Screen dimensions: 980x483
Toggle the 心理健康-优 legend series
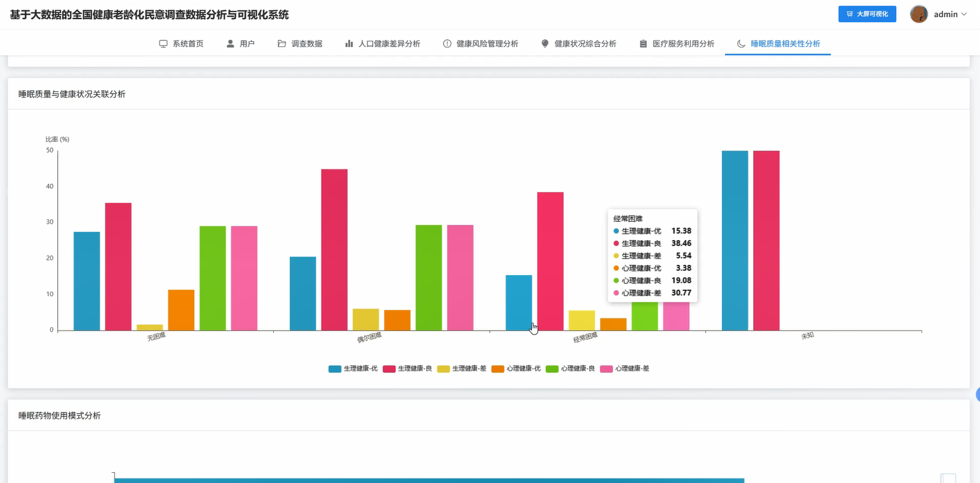coord(516,369)
